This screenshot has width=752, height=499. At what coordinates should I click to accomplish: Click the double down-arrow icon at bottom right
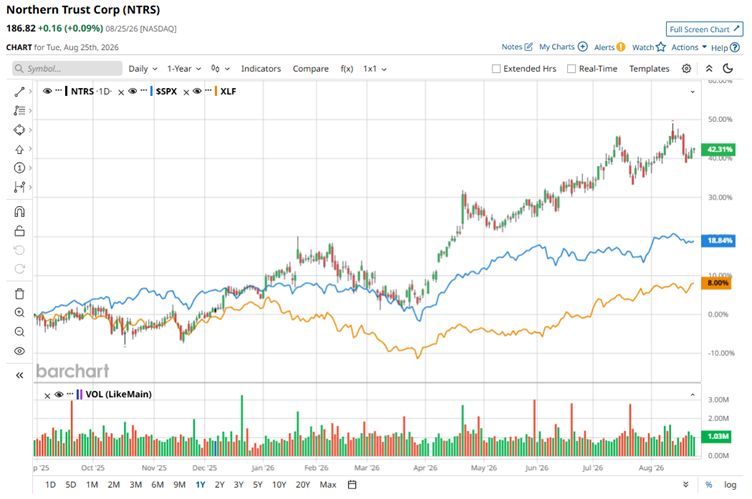pos(686,485)
